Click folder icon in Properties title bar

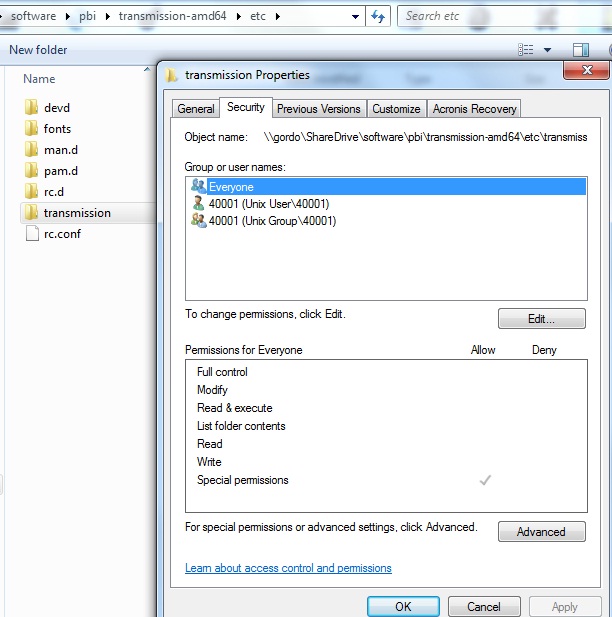(171, 75)
